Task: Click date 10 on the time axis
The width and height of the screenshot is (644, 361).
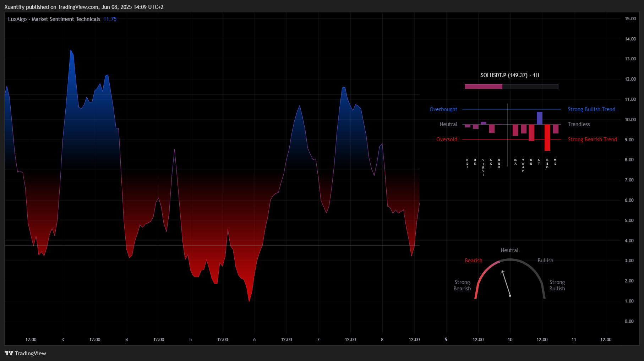Action: click(x=510, y=340)
